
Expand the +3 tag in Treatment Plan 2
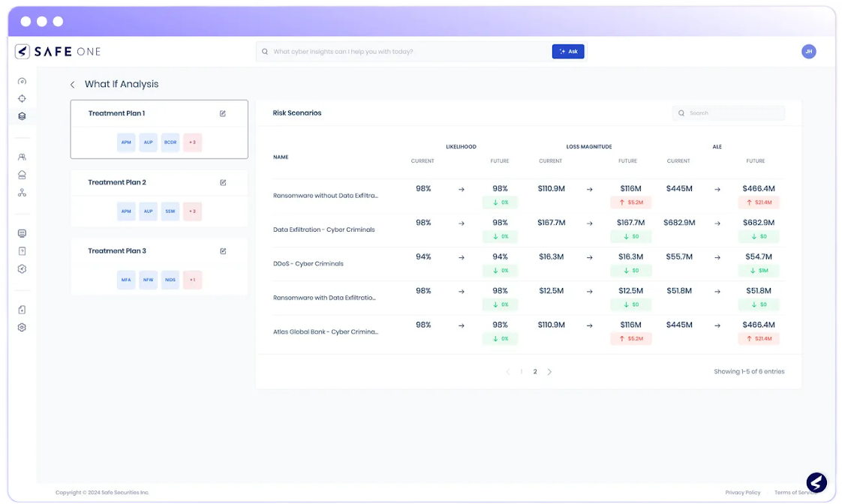192,211
